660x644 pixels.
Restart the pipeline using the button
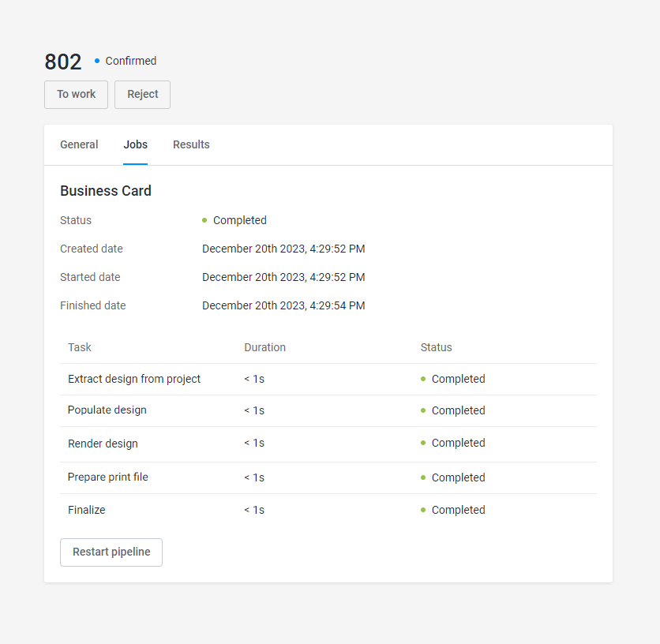pyautogui.click(x=111, y=552)
